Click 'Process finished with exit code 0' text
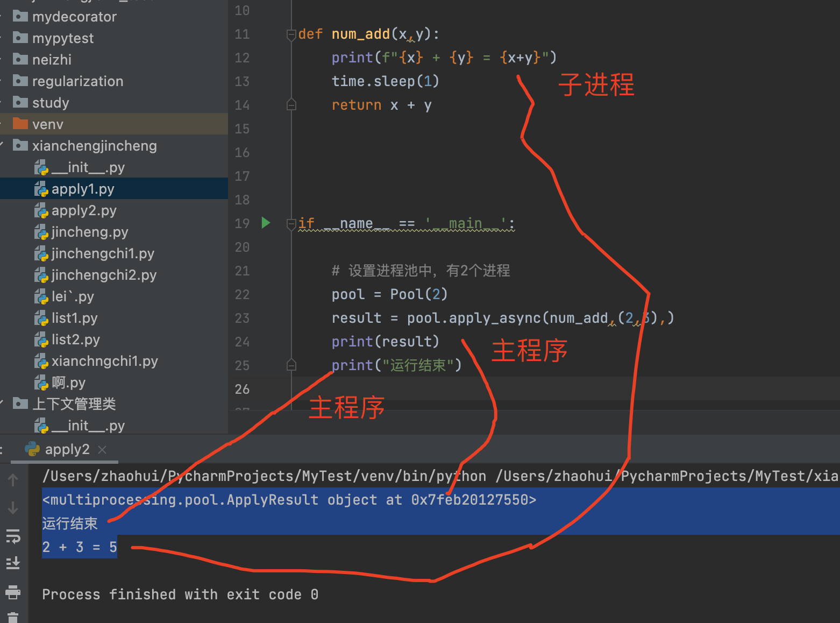Screen dimensions: 840x623 tap(180, 594)
